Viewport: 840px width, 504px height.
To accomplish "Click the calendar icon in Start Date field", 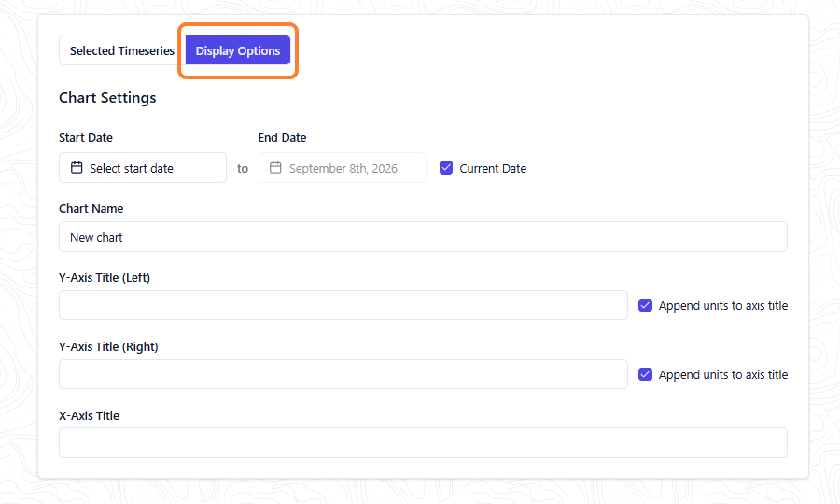I will click(77, 168).
